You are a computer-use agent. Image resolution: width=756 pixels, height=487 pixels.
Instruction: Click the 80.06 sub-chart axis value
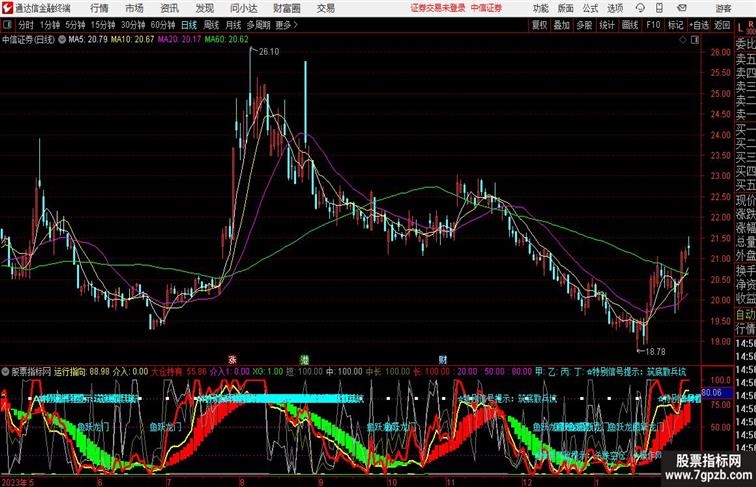(x=712, y=392)
